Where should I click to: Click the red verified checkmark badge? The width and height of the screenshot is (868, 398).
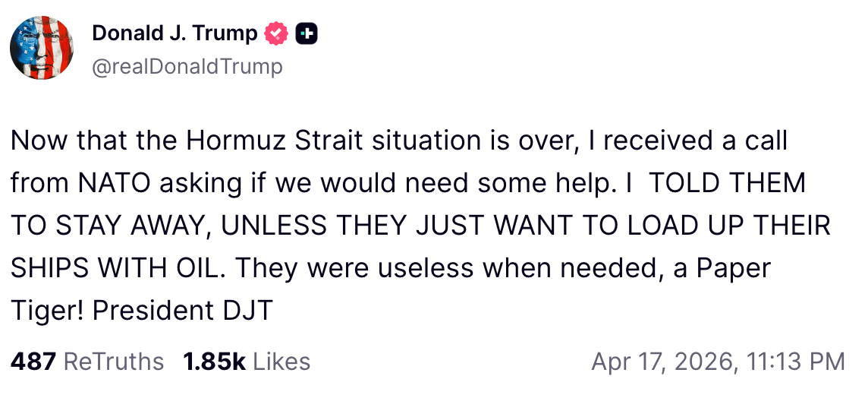point(276,33)
